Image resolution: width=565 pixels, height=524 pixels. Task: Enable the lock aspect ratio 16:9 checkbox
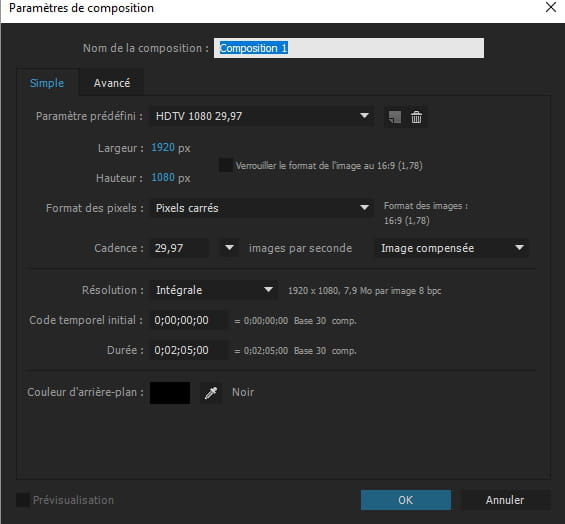click(226, 165)
